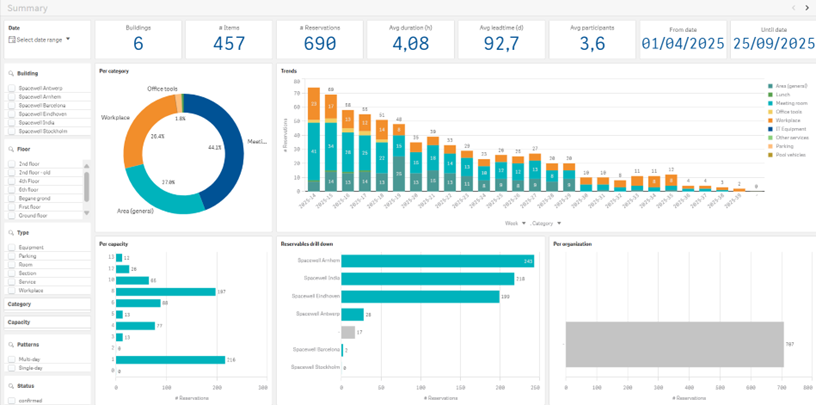Screen dimensions: 816x405
Task: Check the Parking type filter
Action: tap(11, 256)
